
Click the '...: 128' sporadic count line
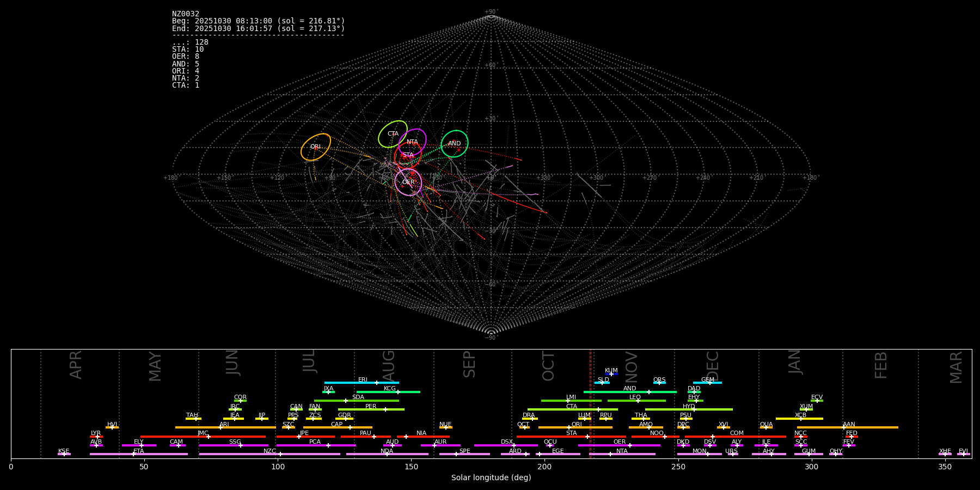click(190, 42)
